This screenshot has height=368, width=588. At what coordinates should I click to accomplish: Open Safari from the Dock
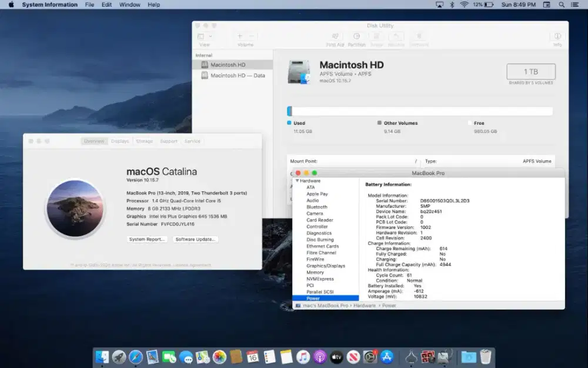[136, 357]
